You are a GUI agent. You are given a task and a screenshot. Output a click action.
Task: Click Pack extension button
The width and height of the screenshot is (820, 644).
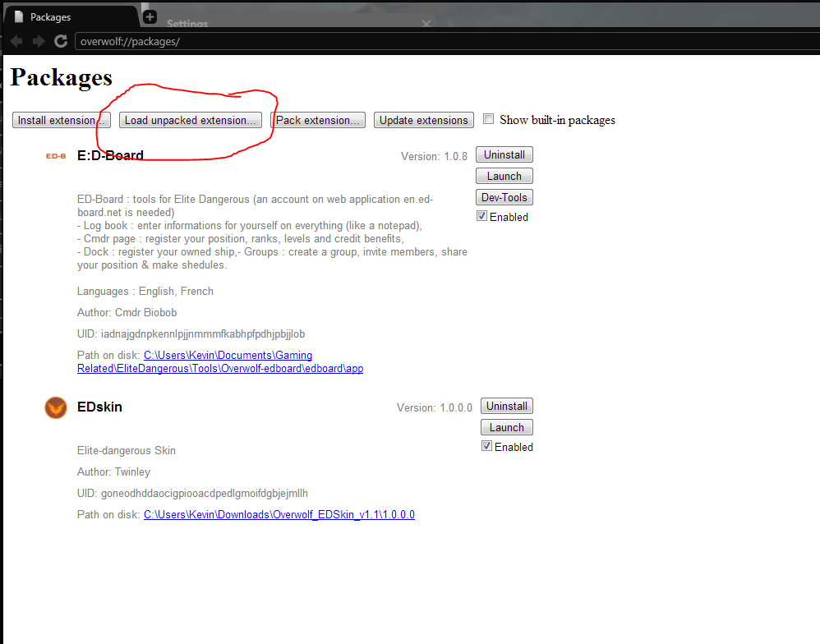(318, 120)
